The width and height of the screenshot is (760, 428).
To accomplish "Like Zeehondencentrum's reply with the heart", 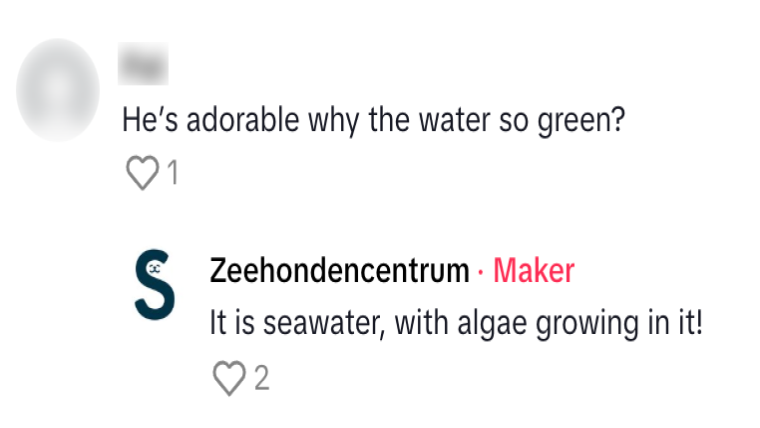I will click(x=229, y=378).
